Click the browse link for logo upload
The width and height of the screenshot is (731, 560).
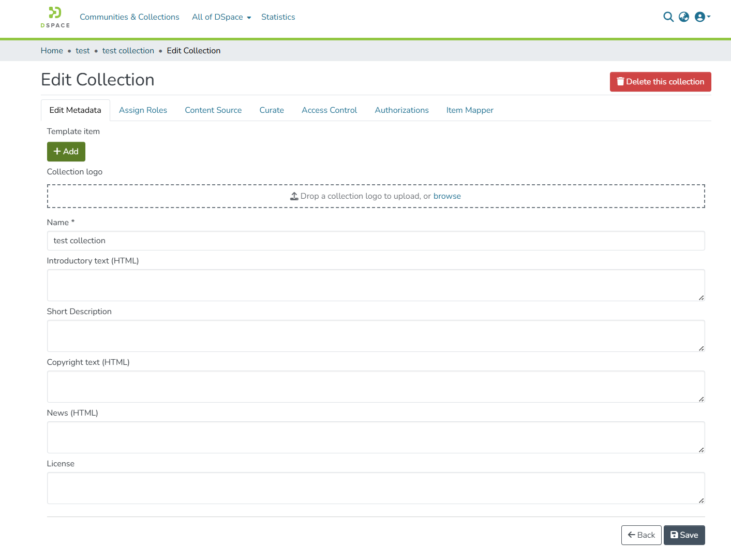click(x=447, y=196)
